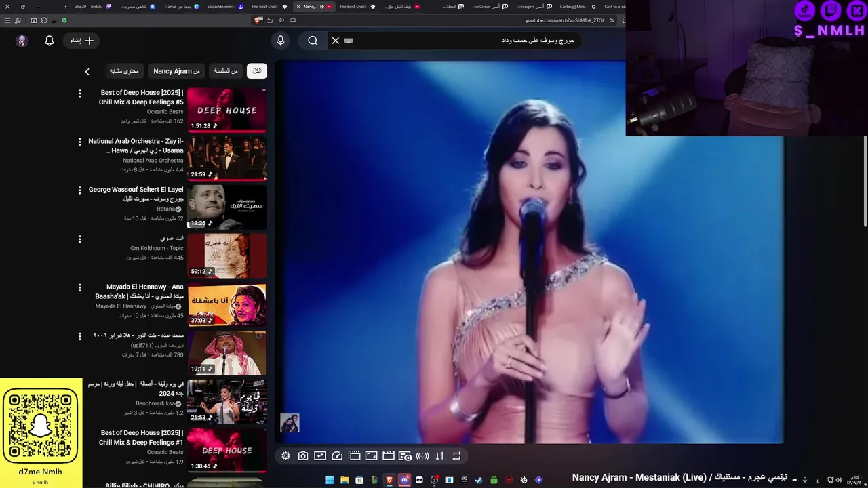Open the YouTube notifications bell
Viewport: 868px width, 488px height.
point(50,41)
